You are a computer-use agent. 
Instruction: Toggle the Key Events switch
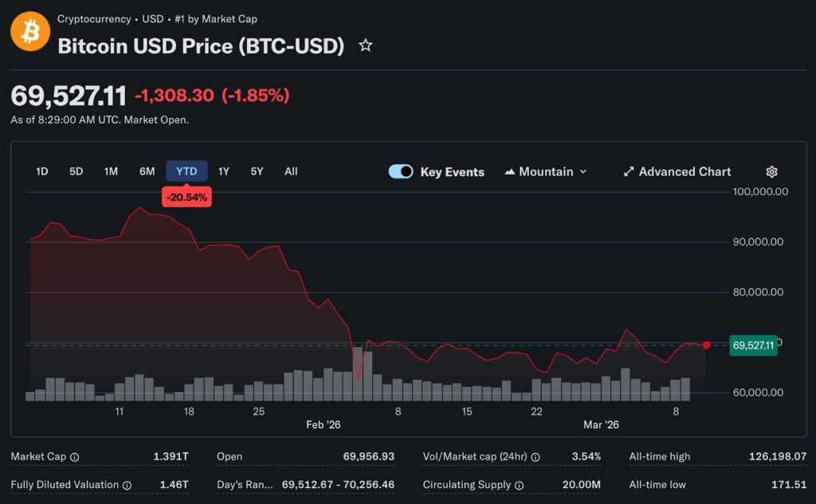[401, 172]
